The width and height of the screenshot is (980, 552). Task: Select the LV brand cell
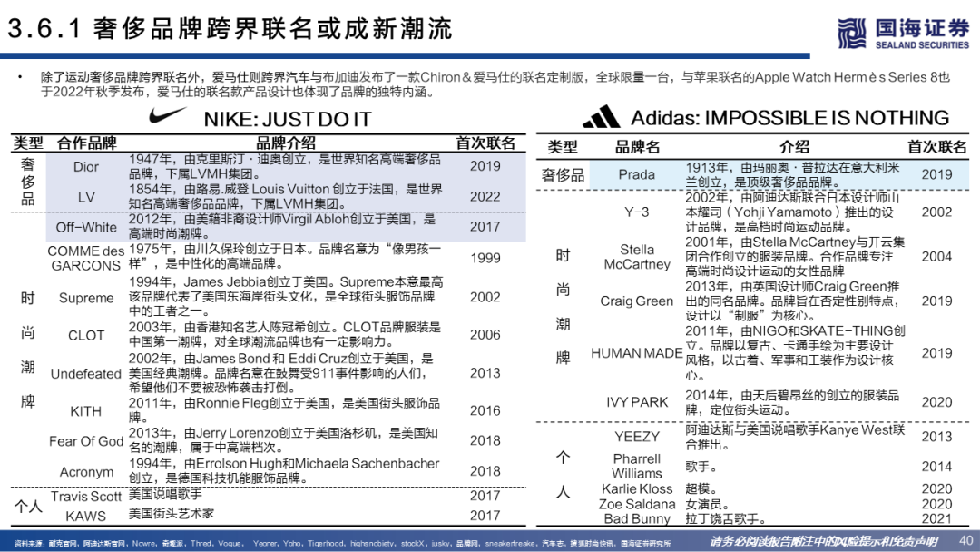[x=86, y=198]
